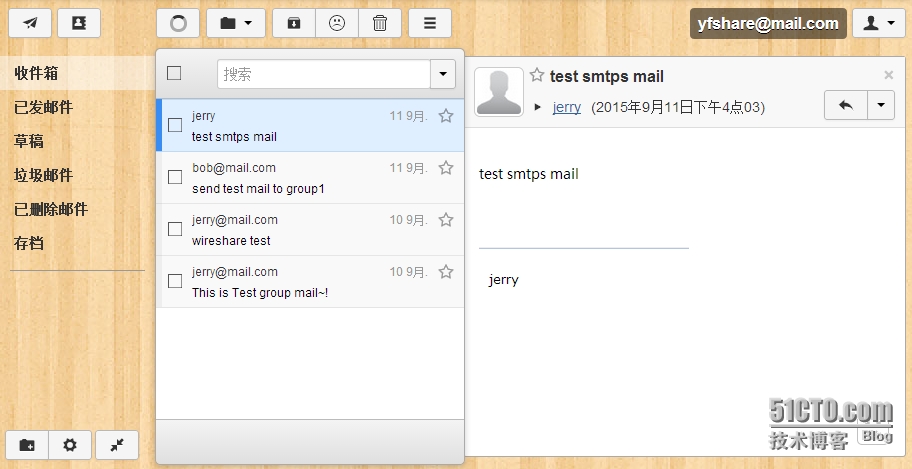
Task: Reply to the message with arrow button
Action: pyautogui.click(x=846, y=105)
